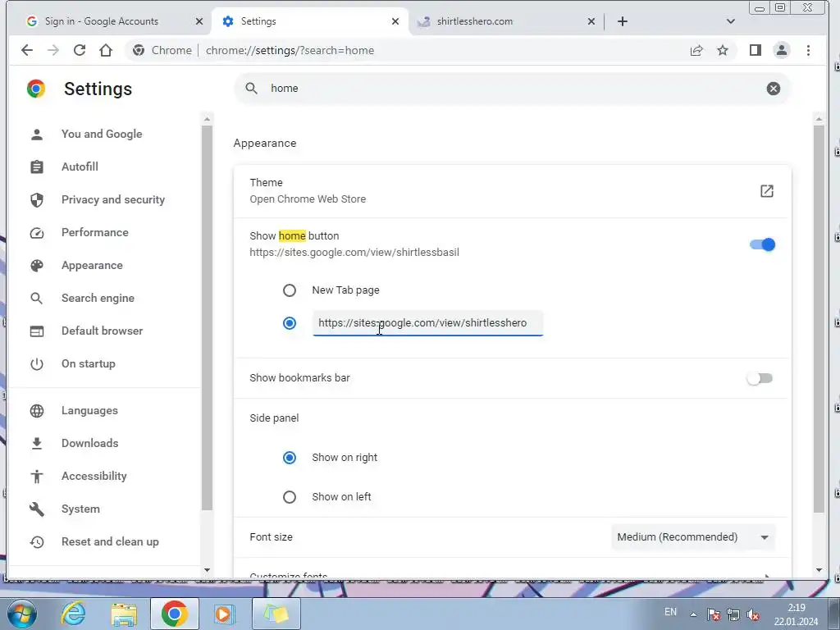This screenshot has height=630, width=840.
Task: Clear the settings search with X icon
Action: 773,89
